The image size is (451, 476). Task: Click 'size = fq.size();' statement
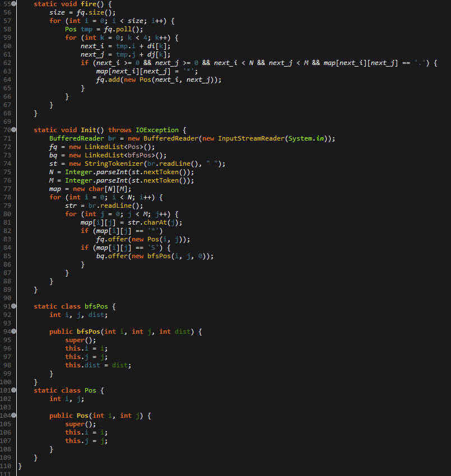pos(82,12)
